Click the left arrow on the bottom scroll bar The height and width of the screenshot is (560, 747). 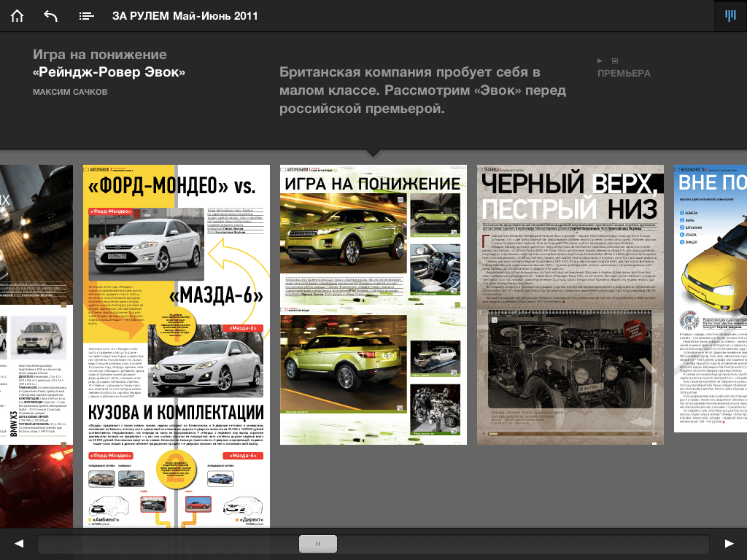19,543
